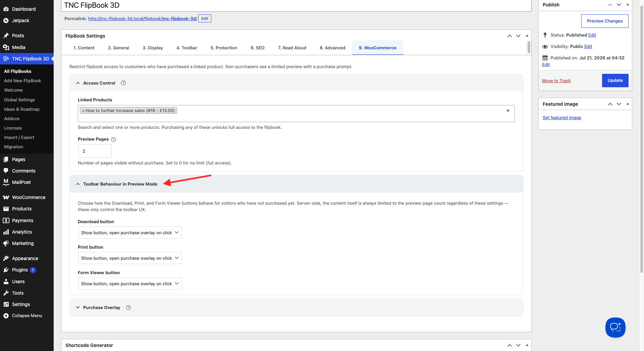Click the Preview Changes button
Screen dimensions: 644x351
point(605,21)
